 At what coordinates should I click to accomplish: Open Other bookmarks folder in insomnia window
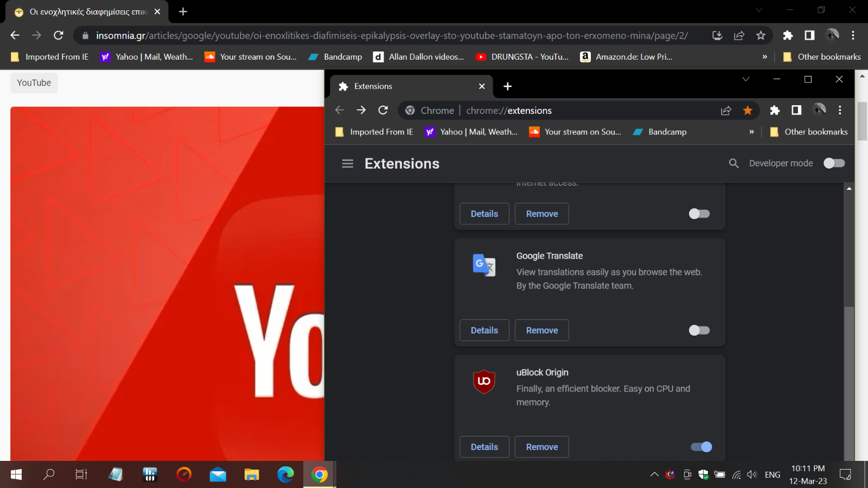click(822, 56)
